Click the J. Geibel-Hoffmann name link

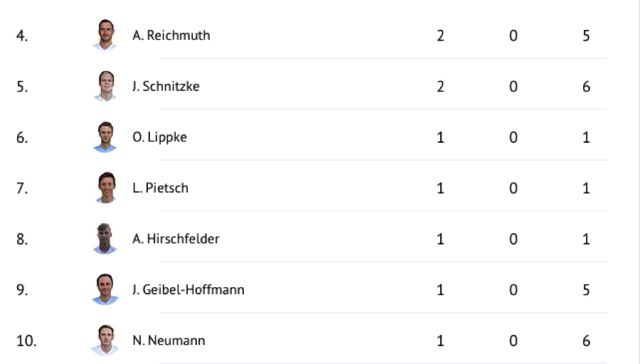[x=188, y=290]
